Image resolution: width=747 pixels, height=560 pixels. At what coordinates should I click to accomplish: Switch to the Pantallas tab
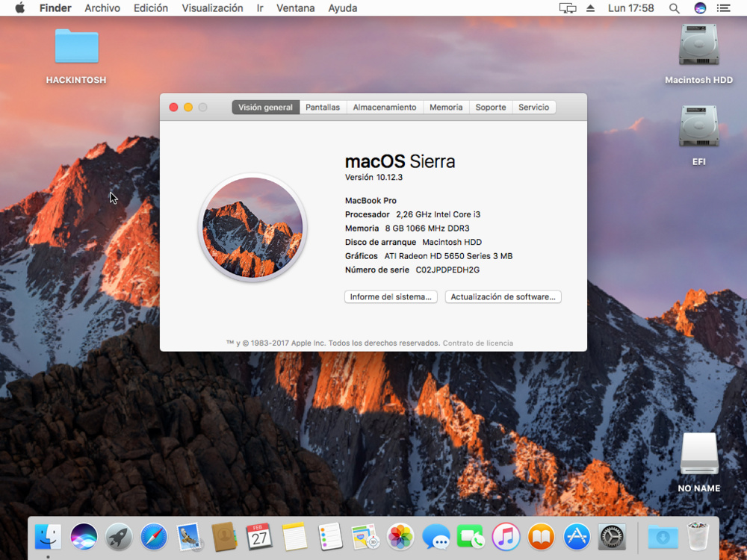click(323, 107)
